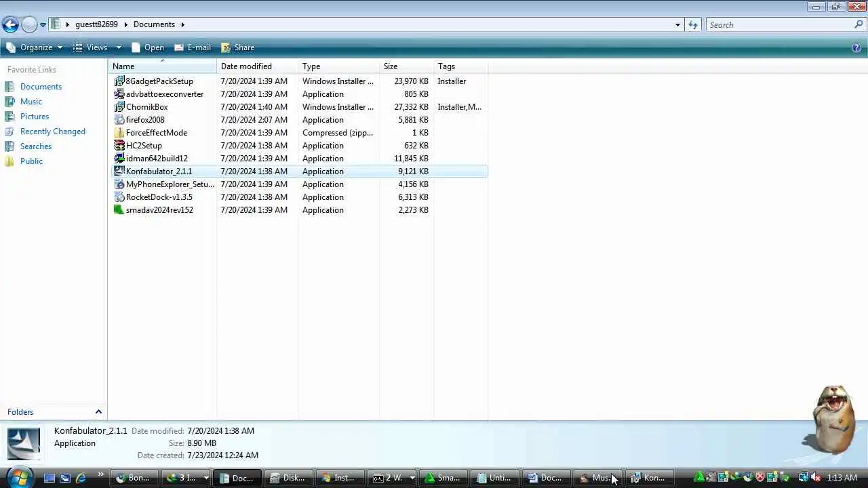This screenshot has width=868, height=488.
Task: Open the recent pages dropdown arrow
Action: [43, 25]
